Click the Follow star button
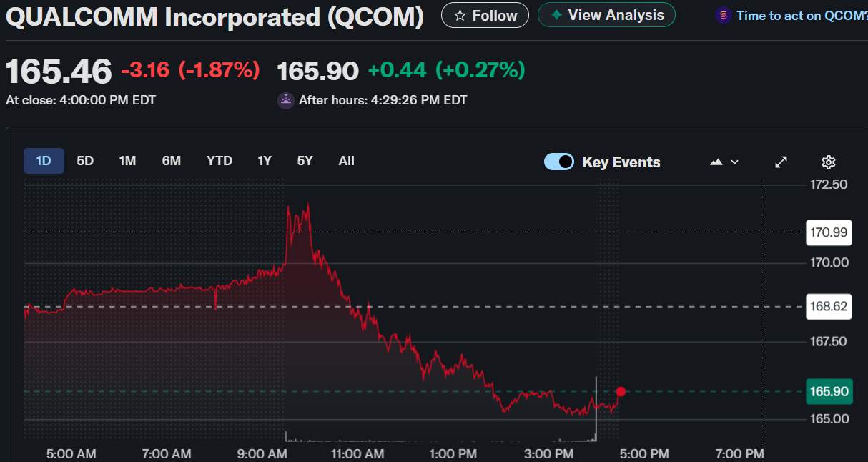868x462 pixels. tap(485, 15)
